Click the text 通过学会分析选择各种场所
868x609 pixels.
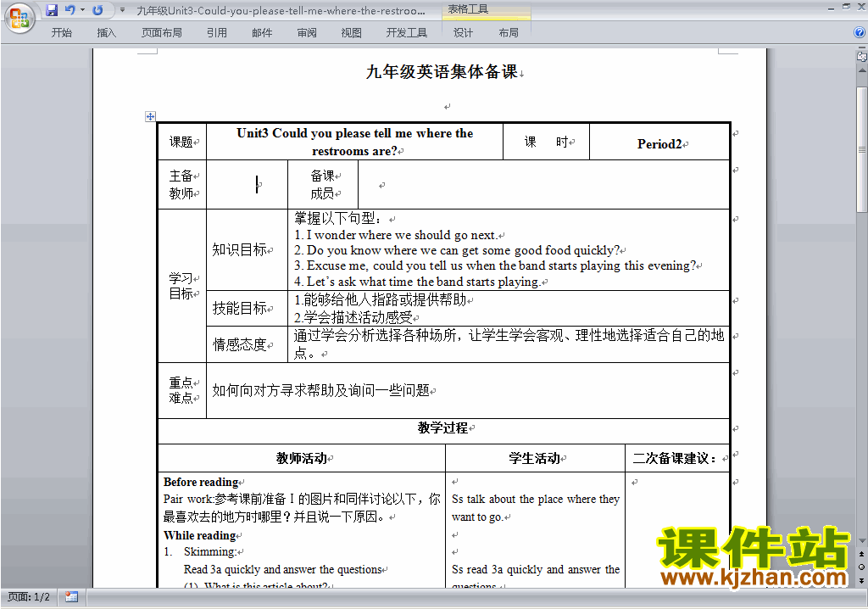tap(375, 335)
